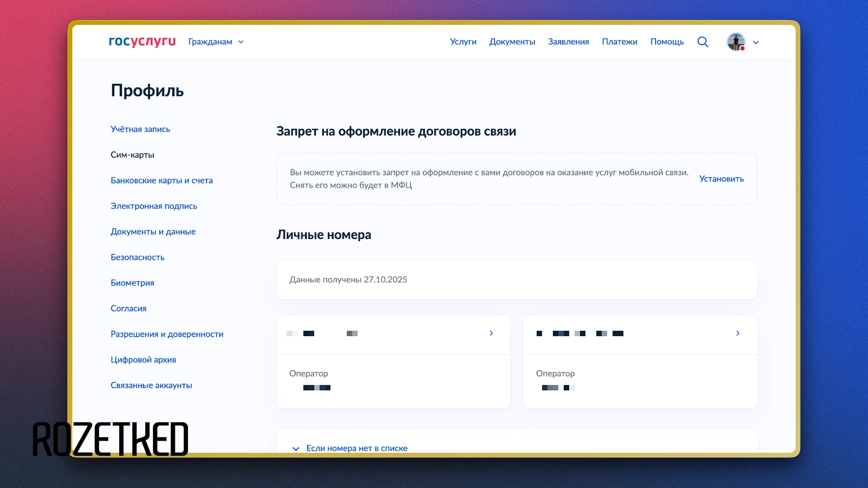
Task: Select Сим-карты sidebar item
Action: click(132, 155)
